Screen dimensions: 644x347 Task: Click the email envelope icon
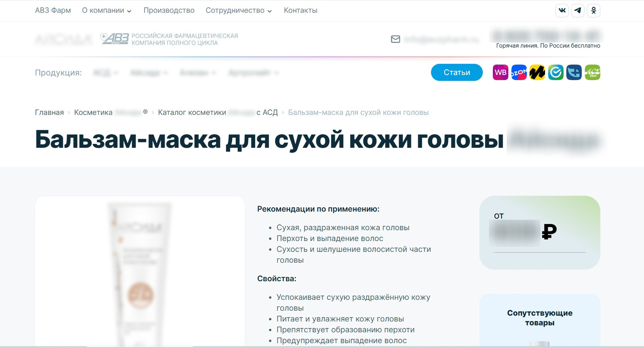pyautogui.click(x=395, y=39)
